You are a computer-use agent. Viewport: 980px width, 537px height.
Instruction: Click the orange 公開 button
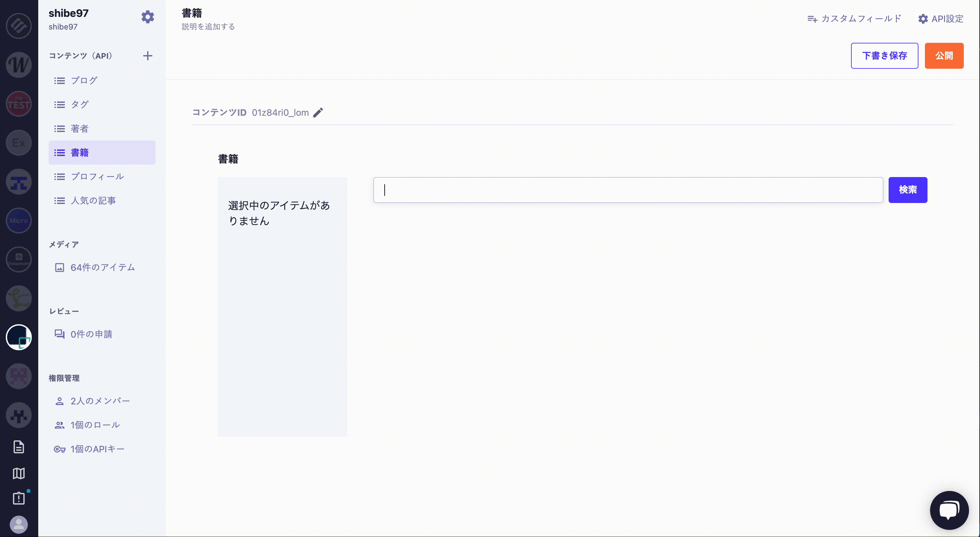[944, 56]
